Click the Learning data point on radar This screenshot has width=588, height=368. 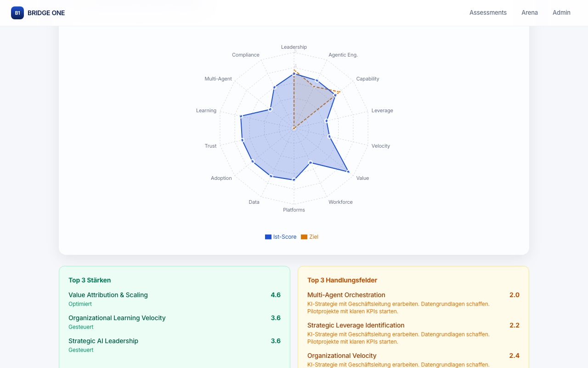pyautogui.click(x=240, y=116)
